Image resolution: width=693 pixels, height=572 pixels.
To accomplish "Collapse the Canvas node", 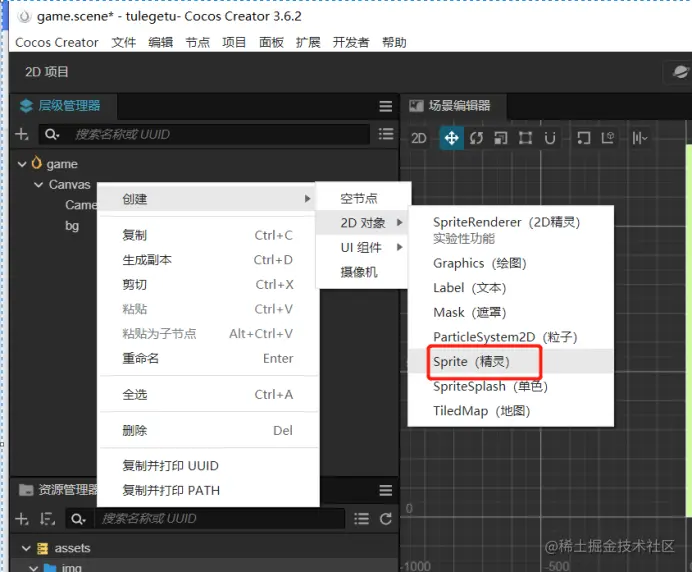I will click(x=38, y=184).
